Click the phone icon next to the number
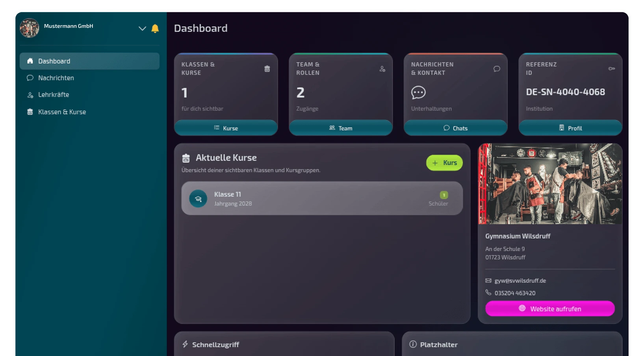This screenshot has width=644, height=356. [488, 293]
